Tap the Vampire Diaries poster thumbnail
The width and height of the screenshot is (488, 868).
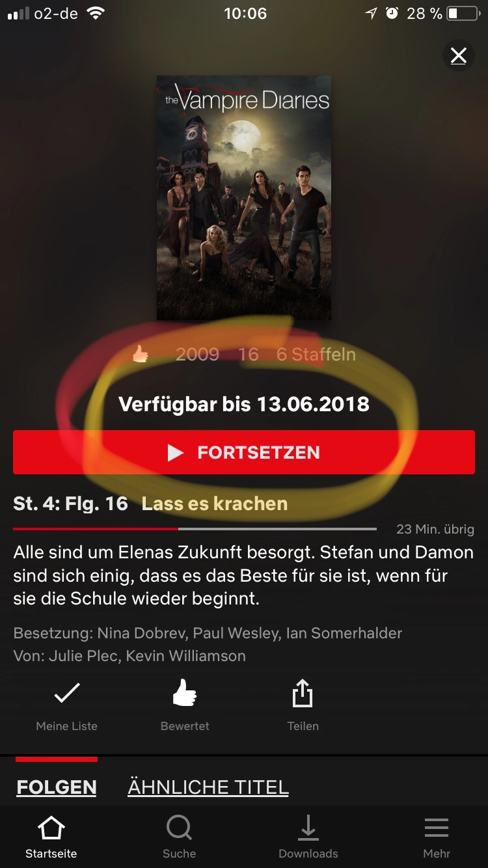244,198
